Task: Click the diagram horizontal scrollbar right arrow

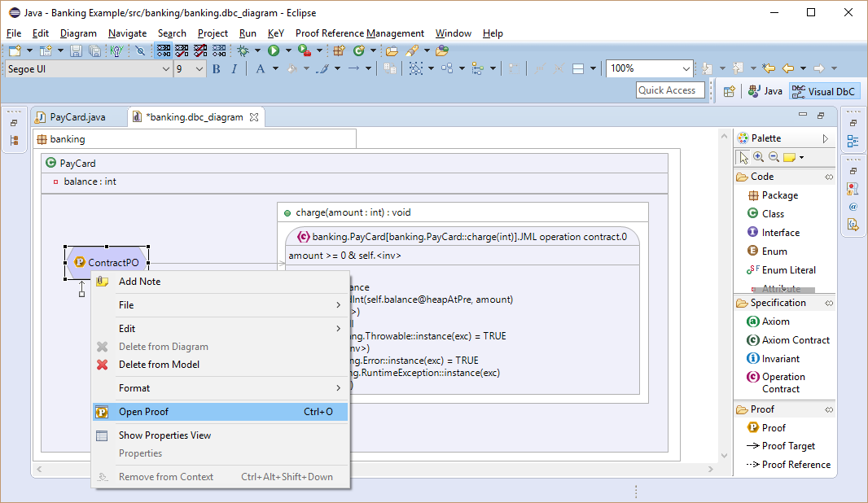Action: click(x=711, y=470)
